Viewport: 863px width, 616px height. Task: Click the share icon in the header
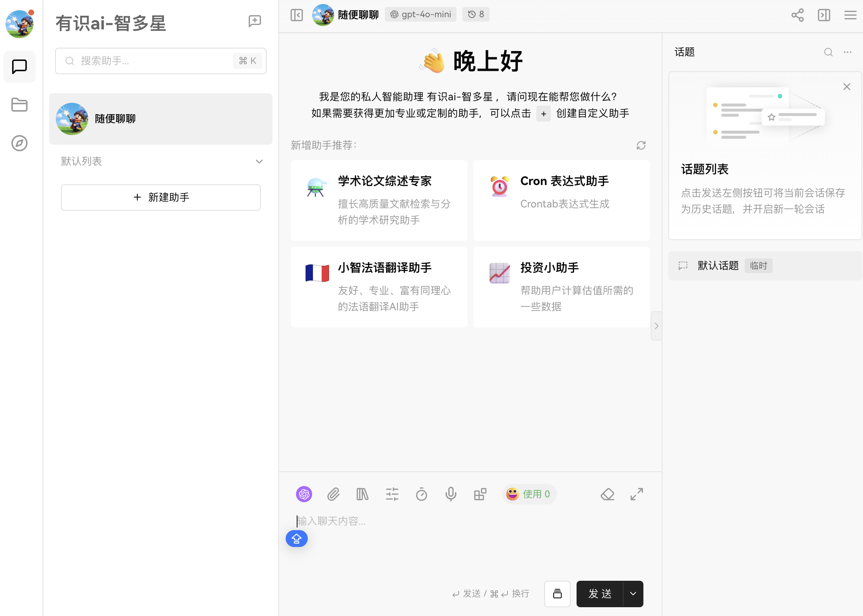click(797, 15)
